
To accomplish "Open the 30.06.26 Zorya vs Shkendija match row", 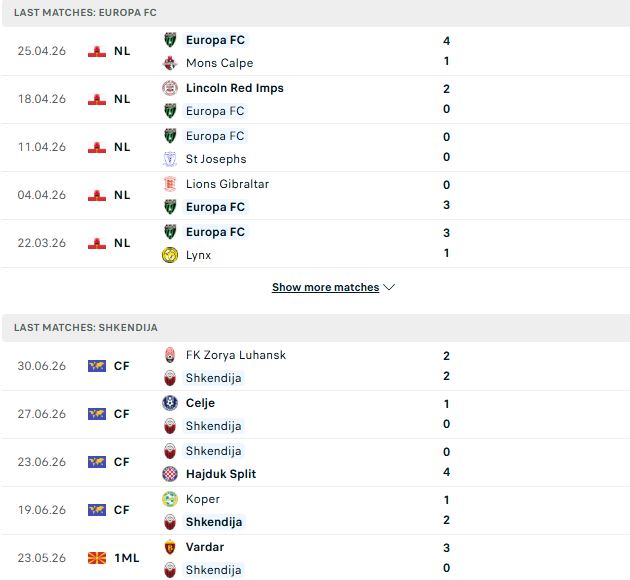I will click(315, 366).
